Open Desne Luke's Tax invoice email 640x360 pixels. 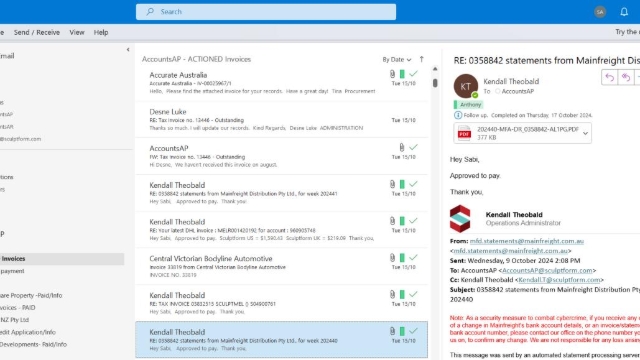(x=282, y=120)
